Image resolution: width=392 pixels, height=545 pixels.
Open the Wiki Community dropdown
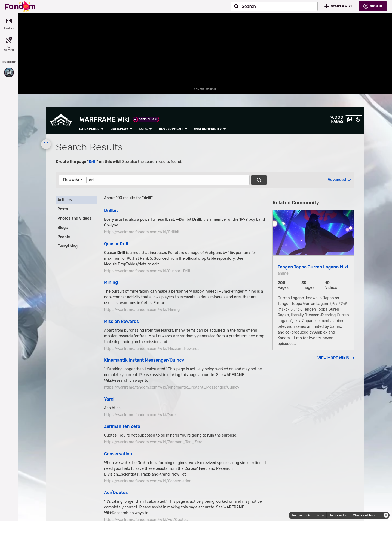[x=210, y=129]
